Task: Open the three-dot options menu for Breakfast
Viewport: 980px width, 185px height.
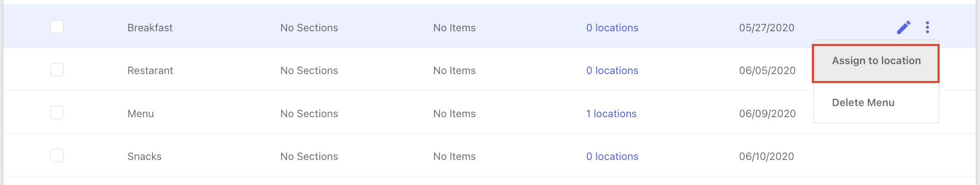Action: click(x=927, y=28)
